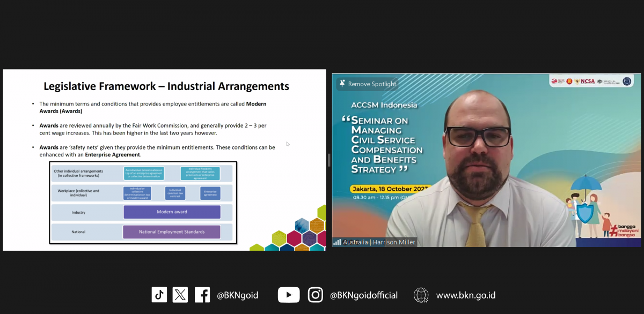Image resolution: width=644 pixels, height=314 pixels.
Task: Select the National Employment Standards box
Action: (x=172, y=232)
